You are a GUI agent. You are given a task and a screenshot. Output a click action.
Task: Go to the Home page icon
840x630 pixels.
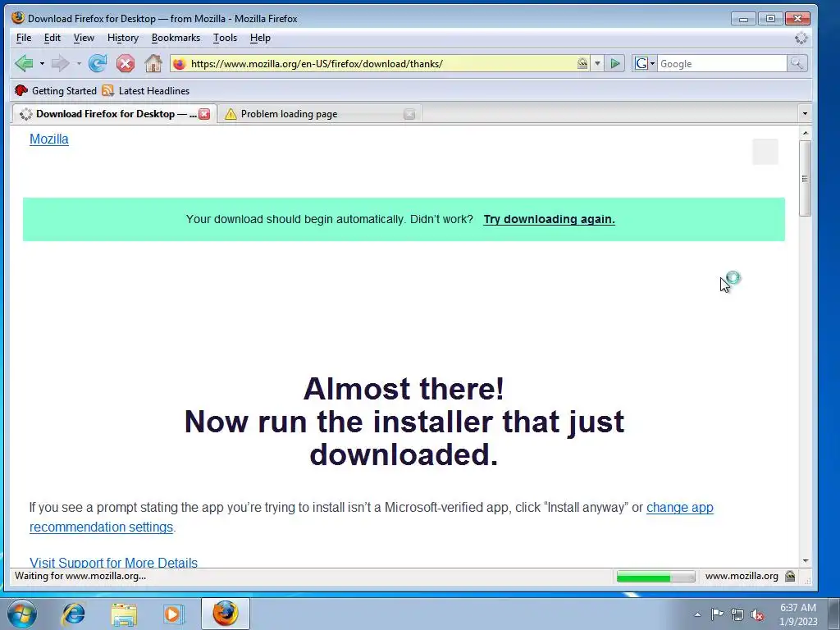pos(153,64)
